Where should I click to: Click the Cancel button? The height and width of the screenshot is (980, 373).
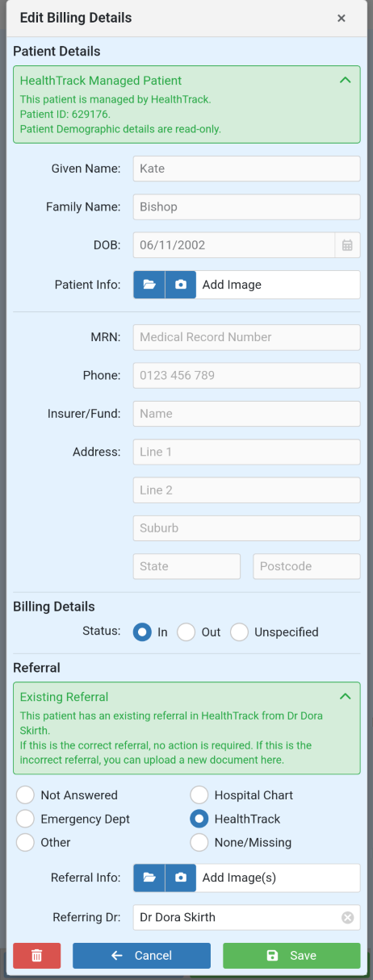tap(141, 956)
